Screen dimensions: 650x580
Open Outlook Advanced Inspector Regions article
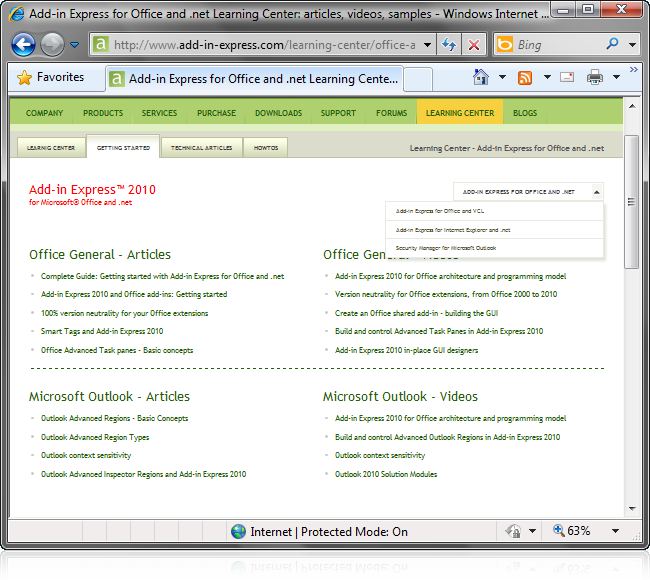point(143,474)
